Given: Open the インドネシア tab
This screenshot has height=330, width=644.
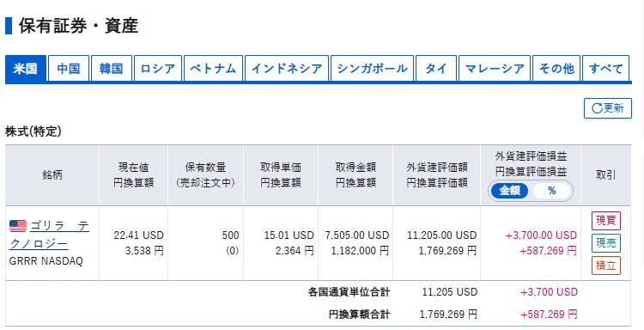Looking at the screenshot, I should (x=287, y=69).
